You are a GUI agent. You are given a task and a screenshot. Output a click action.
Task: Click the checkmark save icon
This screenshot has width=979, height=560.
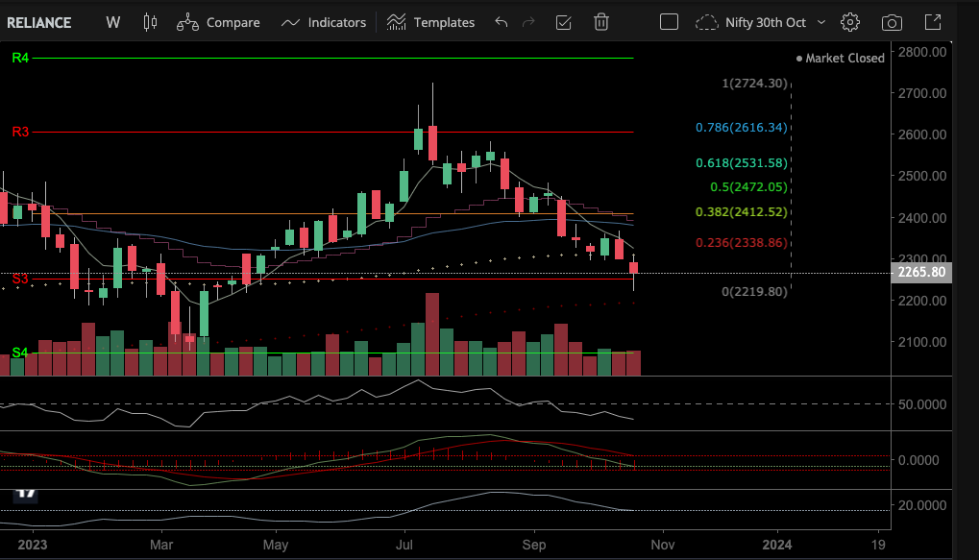point(563,22)
